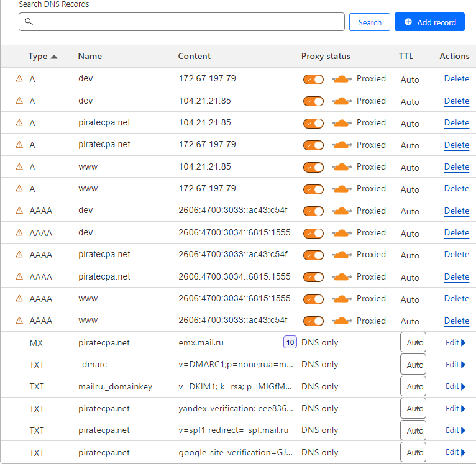Click the warning triangle beside AAAA piratecpa.net 2606:4700:3033::ac43:c54f

point(19,255)
